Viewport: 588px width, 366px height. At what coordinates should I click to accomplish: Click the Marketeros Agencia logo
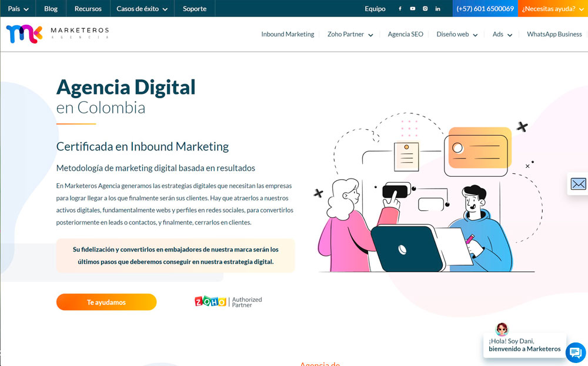(x=57, y=34)
